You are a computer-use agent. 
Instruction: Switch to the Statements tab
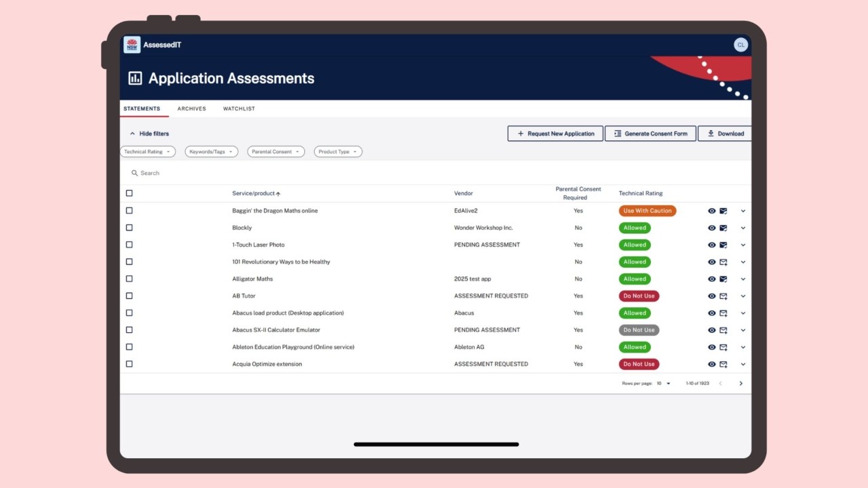click(x=142, y=108)
